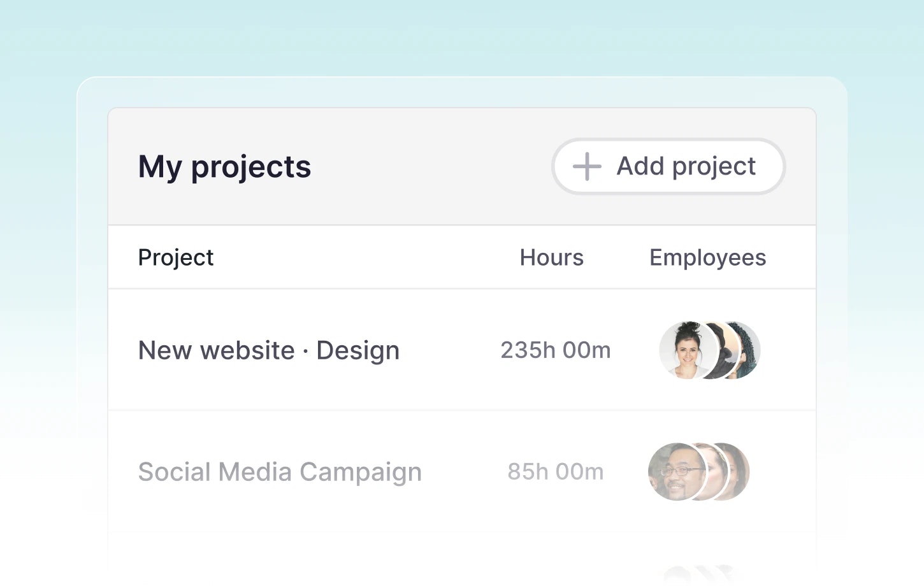This screenshot has height=586, width=924.
Task: Open the 'Social Media Campaign' project
Action: 280,472
